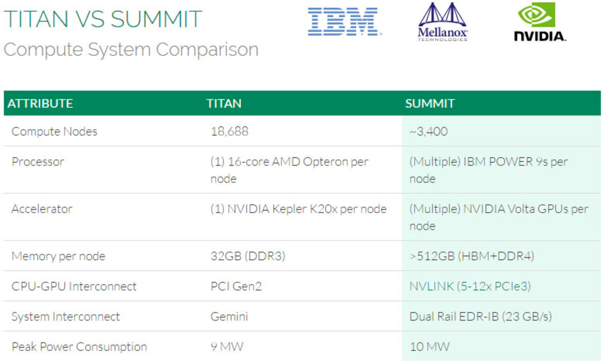Screen dimensions: 604x364
Task: Click the Summit ~3,400 nodes cell
Action: pos(428,131)
